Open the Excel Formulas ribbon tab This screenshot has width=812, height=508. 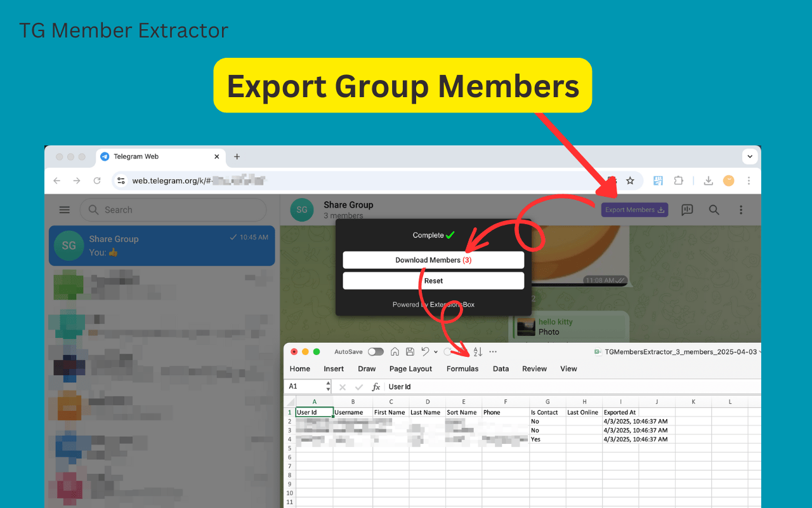click(x=462, y=369)
